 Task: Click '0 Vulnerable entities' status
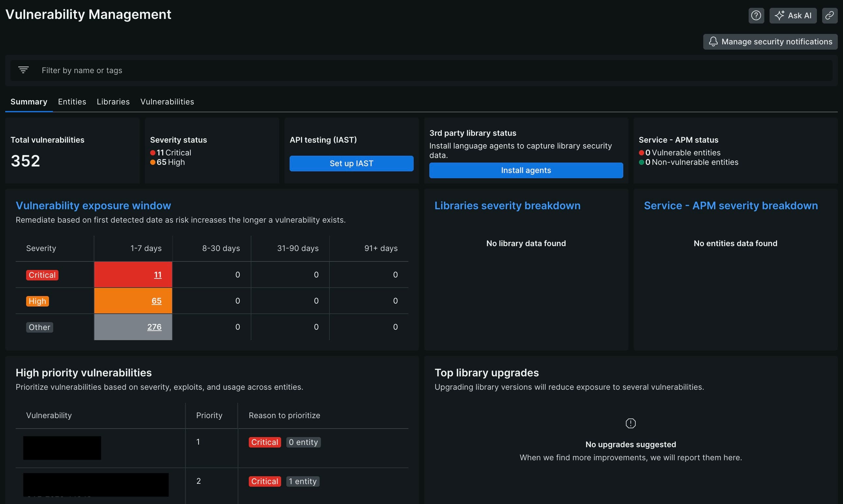[x=679, y=152]
